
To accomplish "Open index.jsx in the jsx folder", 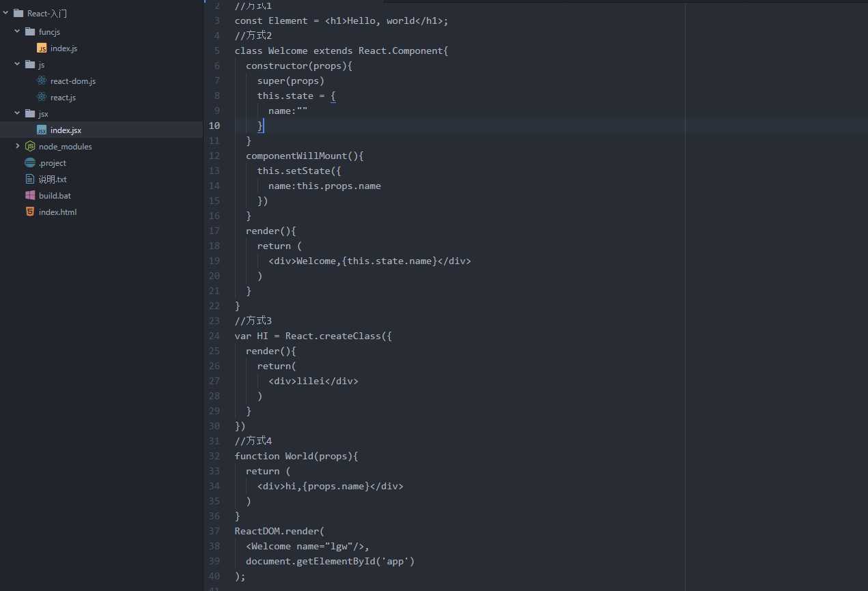I will click(x=66, y=130).
